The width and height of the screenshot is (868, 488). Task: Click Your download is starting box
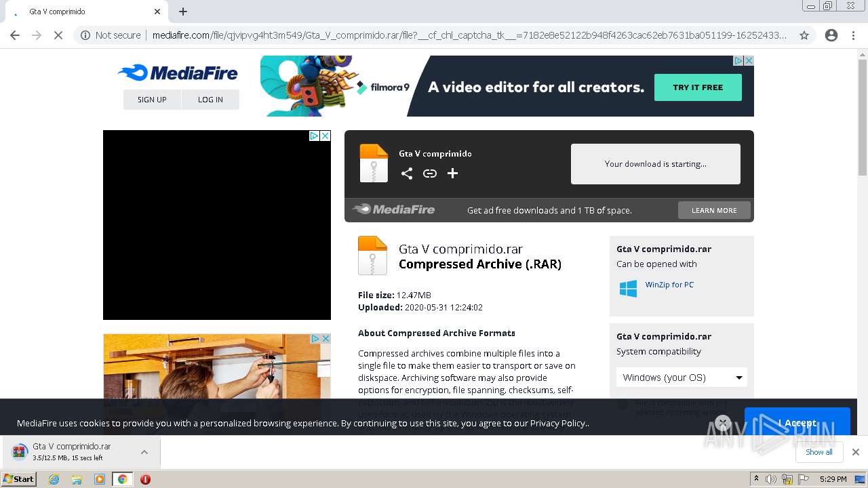(656, 164)
